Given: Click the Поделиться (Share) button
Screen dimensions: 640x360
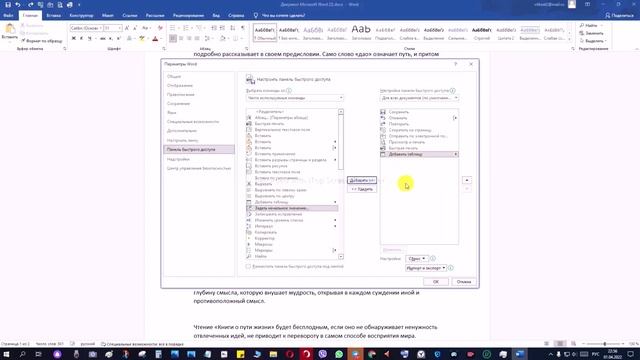Looking at the screenshot, I should coord(619,16).
